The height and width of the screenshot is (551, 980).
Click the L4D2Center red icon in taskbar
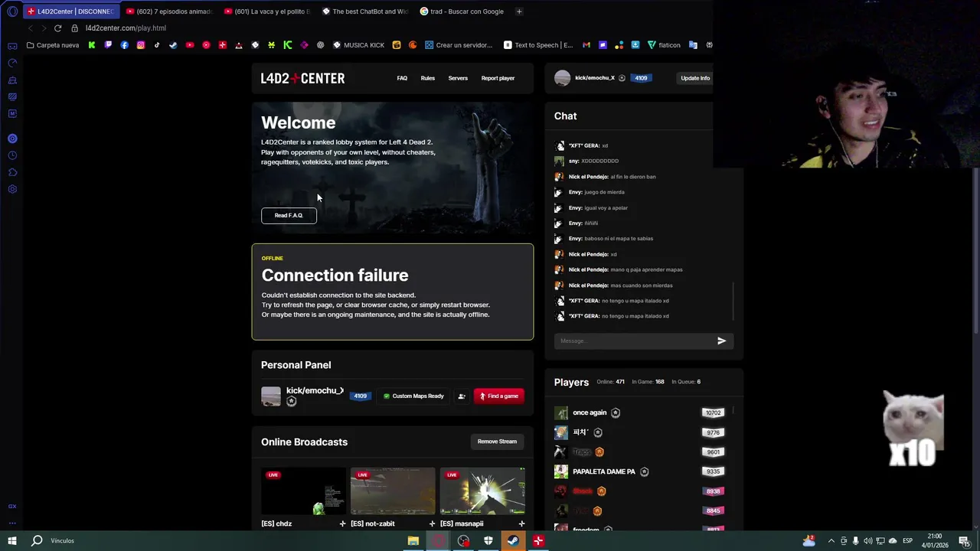pos(538,541)
